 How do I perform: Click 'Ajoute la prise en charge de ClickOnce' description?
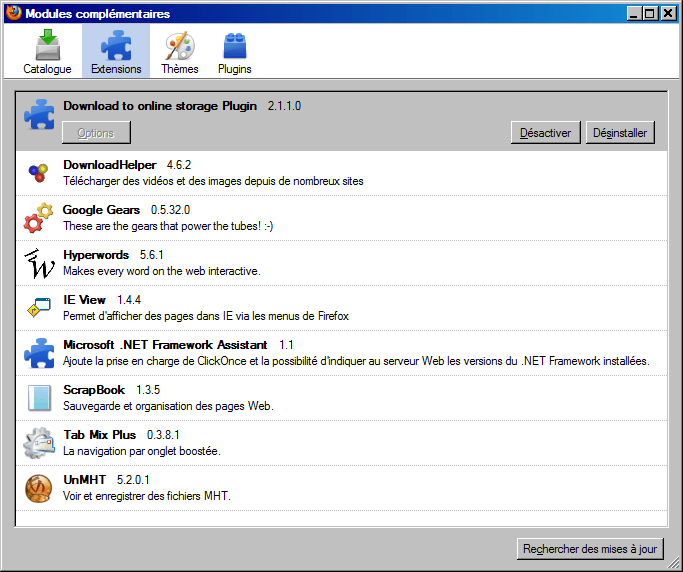[x=356, y=361]
